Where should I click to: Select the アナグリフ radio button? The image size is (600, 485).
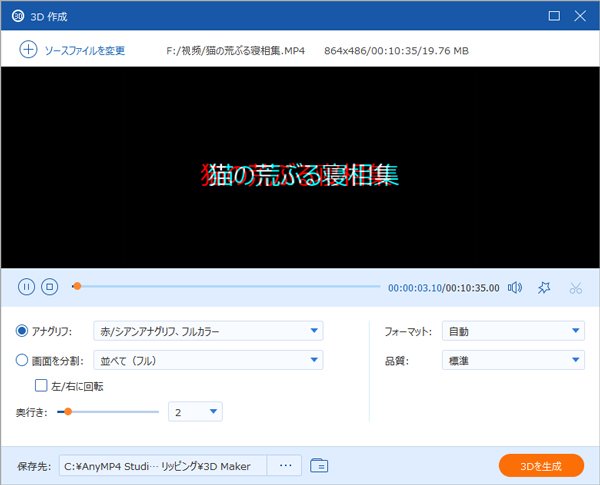click(x=22, y=331)
